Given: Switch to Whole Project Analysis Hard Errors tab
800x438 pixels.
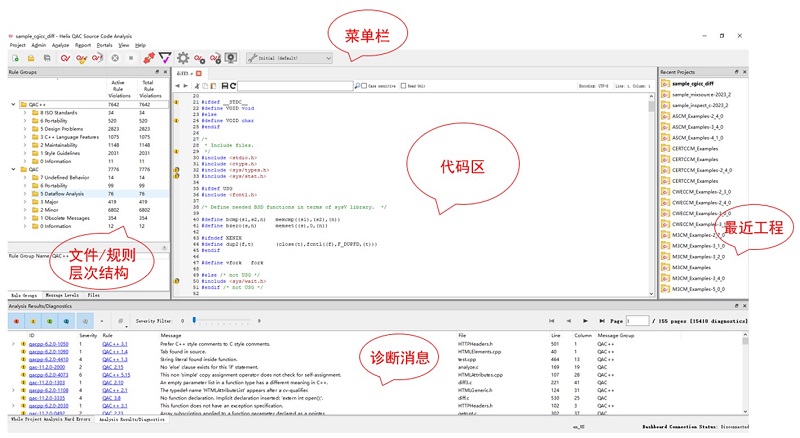Looking at the screenshot, I should (51, 419).
